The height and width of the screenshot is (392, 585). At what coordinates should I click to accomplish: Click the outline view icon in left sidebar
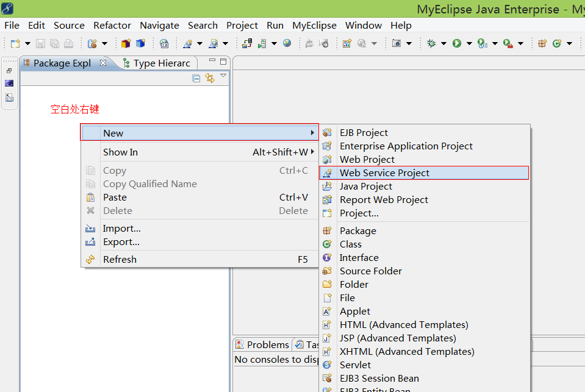(9, 98)
